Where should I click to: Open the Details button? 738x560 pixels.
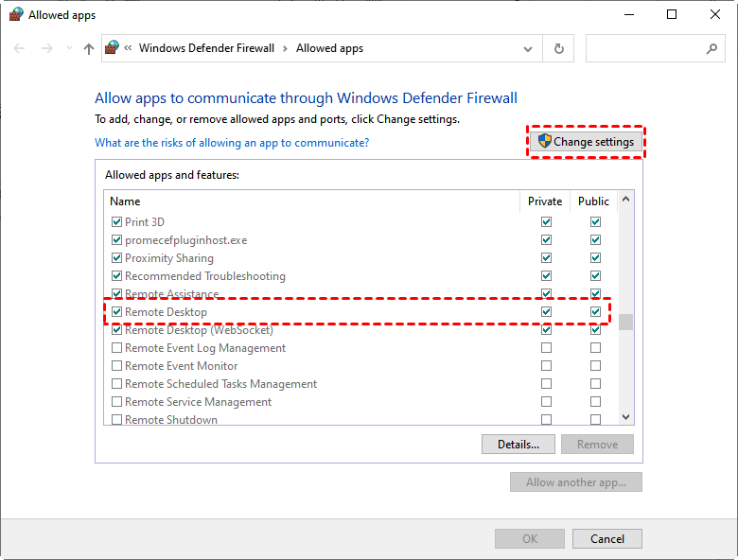(518, 444)
